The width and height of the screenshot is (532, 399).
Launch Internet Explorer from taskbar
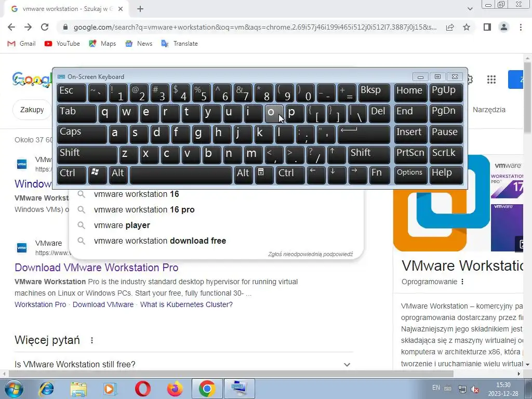click(46, 389)
